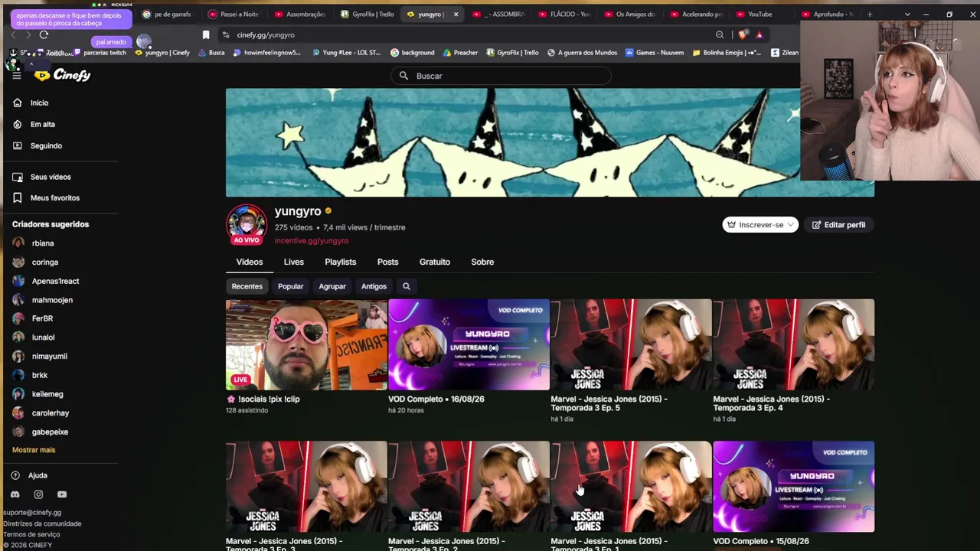The width and height of the screenshot is (980, 551).
Task: Open Jessica Jones Temporada 3 Ep. 4 thumbnail
Action: click(793, 344)
